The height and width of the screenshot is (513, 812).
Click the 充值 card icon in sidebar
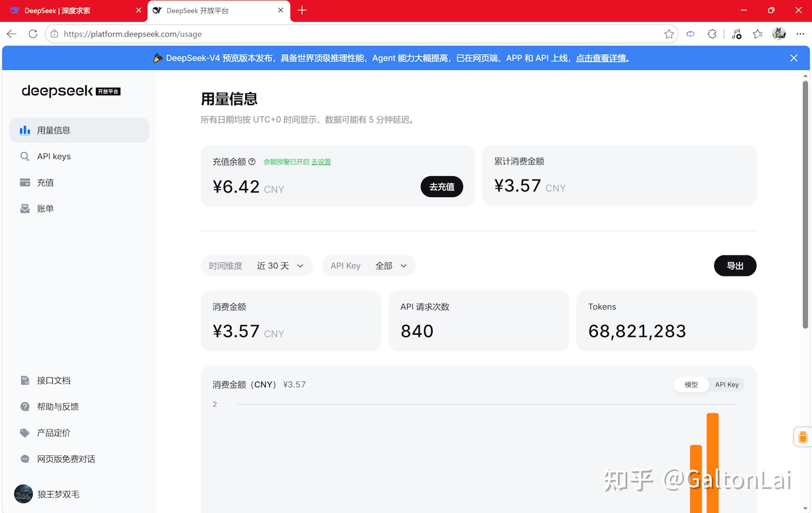point(25,182)
